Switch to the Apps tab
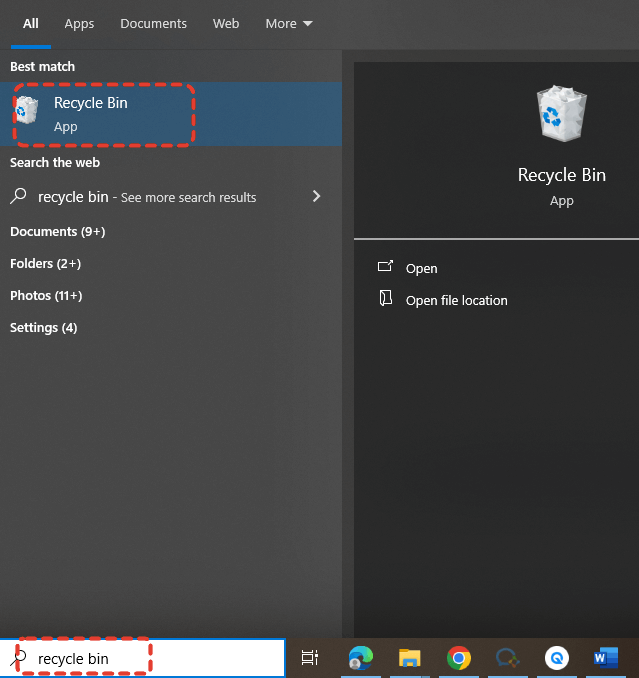Screen dimensions: 639x678 click(x=79, y=23)
